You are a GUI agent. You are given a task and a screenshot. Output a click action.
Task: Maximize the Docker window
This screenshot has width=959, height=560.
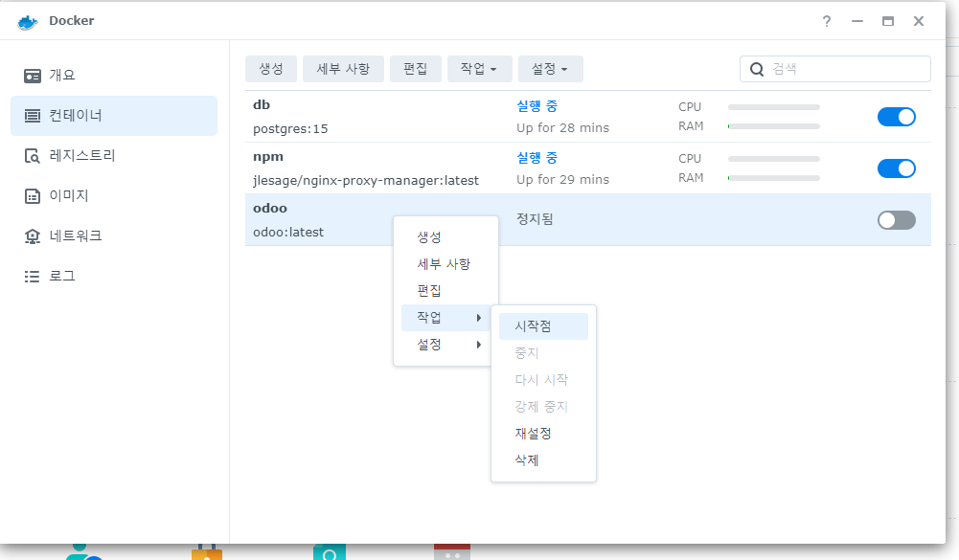click(x=887, y=21)
